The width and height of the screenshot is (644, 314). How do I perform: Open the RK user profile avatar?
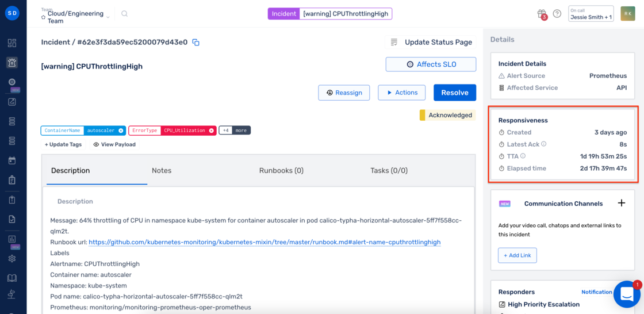[x=628, y=14]
